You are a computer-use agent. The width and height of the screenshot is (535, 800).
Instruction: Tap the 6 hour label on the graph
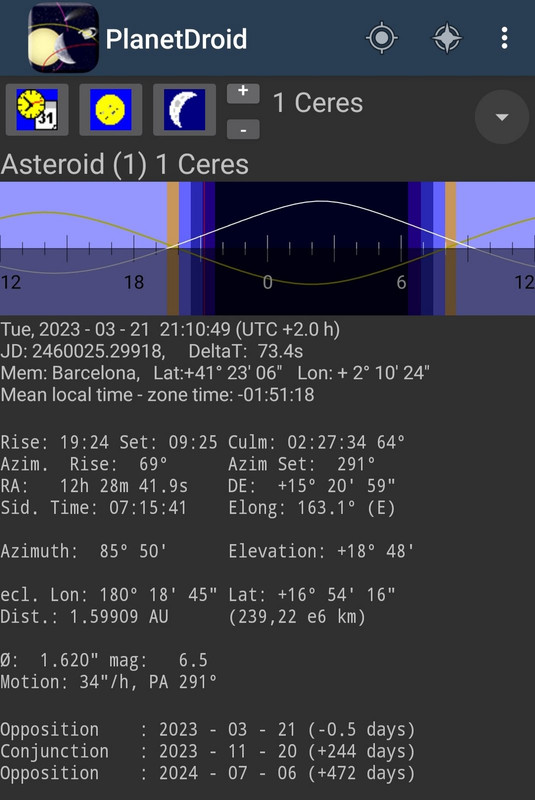401,282
